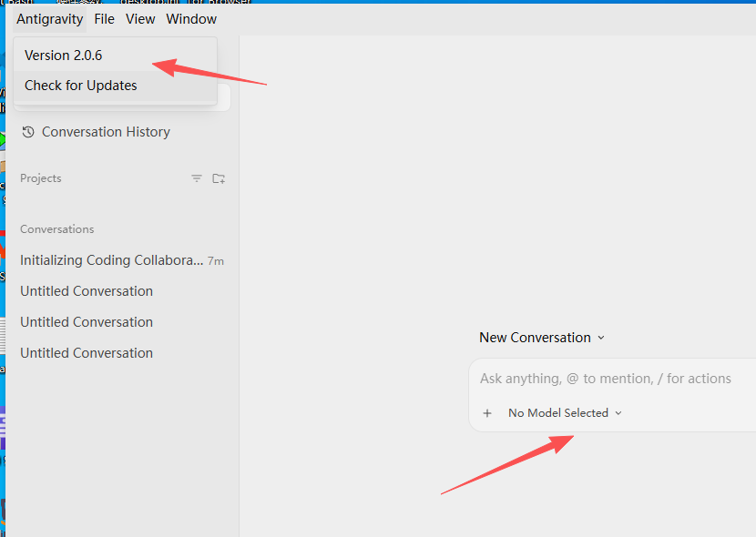The height and width of the screenshot is (537, 756).
Task: Click the 7m timestamp
Action: tap(216, 261)
